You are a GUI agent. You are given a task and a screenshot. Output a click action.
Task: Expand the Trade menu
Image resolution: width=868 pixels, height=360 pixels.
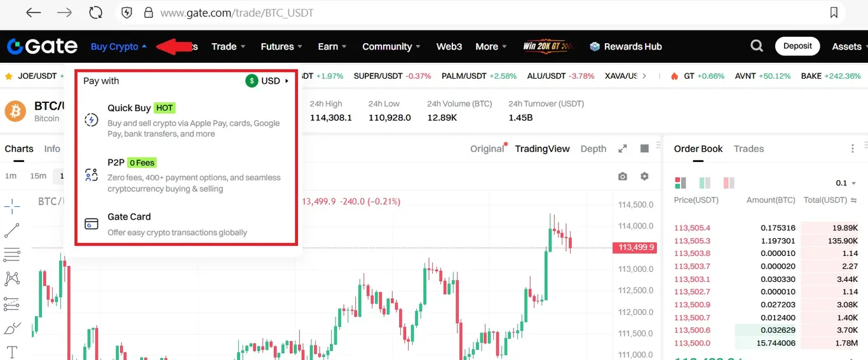click(229, 46)
